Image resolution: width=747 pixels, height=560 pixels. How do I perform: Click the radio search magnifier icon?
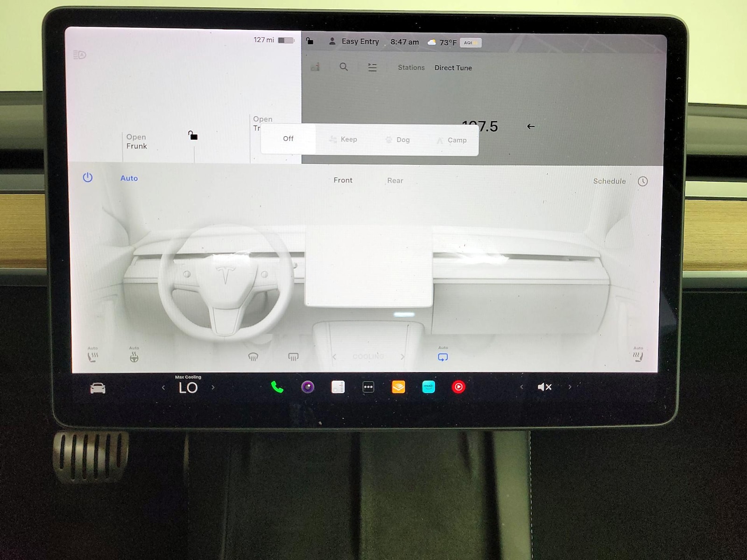tap(344, 67)
